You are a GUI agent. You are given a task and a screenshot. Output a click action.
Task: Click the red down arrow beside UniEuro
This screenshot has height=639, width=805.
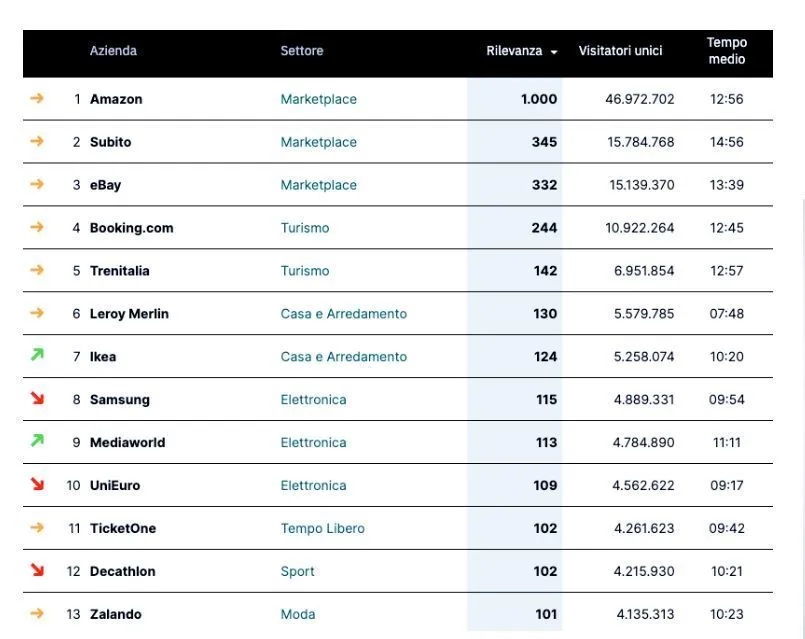37,485
